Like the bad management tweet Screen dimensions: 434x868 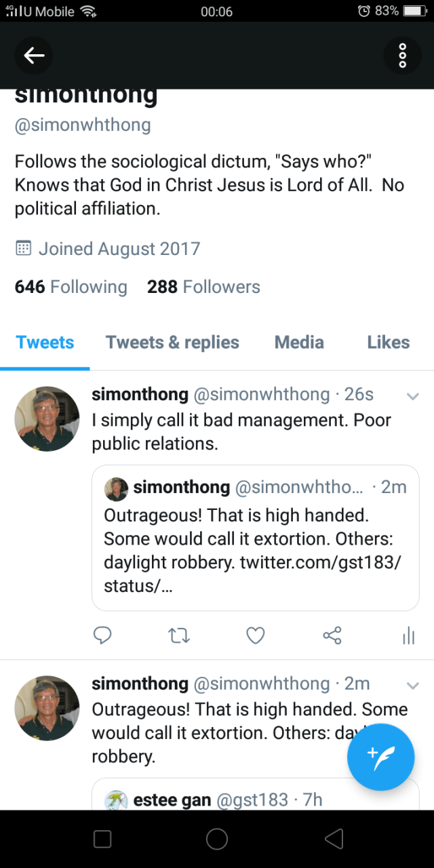coord(255,635)
